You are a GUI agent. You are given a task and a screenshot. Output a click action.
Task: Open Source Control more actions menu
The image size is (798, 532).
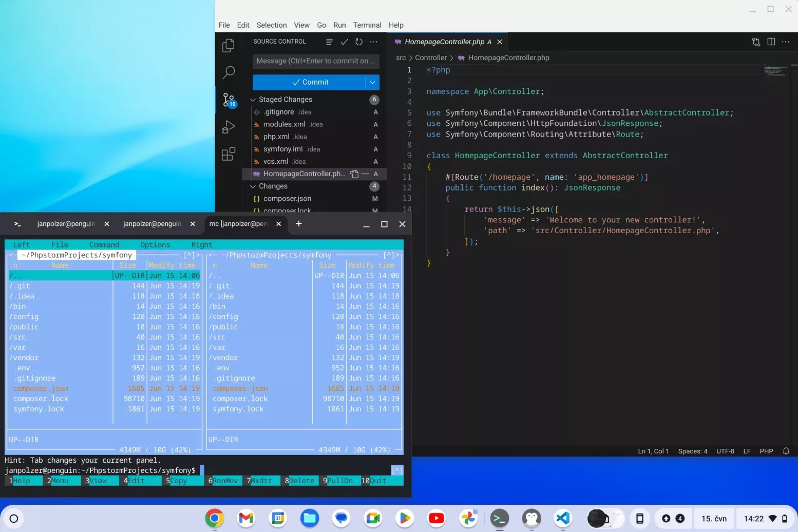pyautogui.click(x=374, y=42)
